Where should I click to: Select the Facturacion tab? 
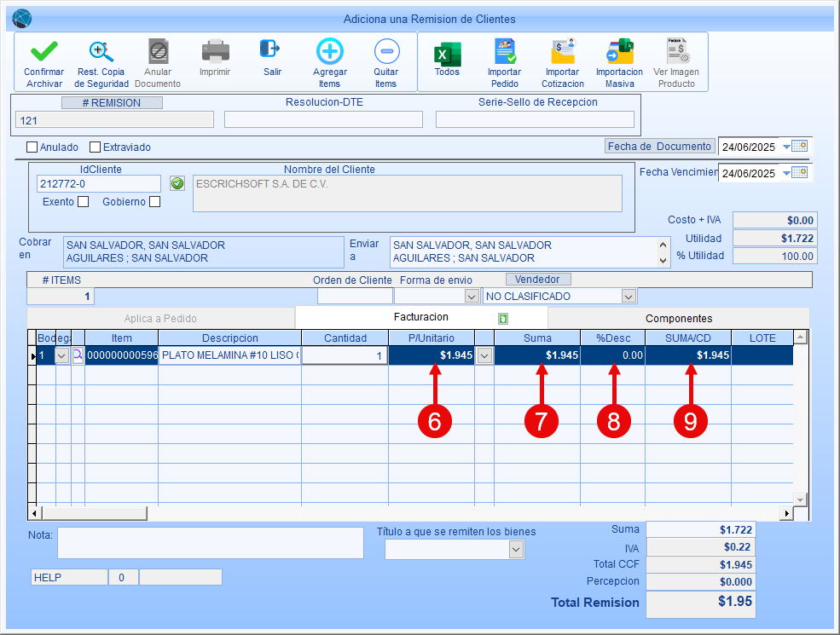(420, 317)
